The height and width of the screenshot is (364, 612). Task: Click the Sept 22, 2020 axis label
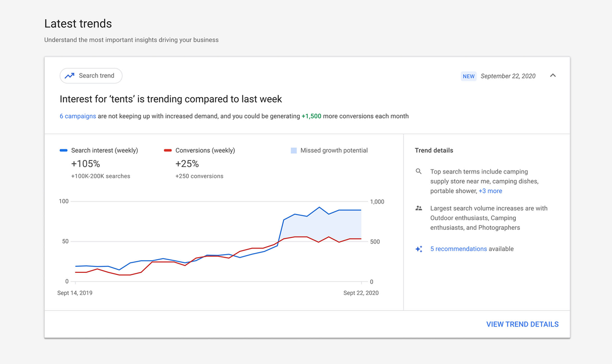(360, 293)
